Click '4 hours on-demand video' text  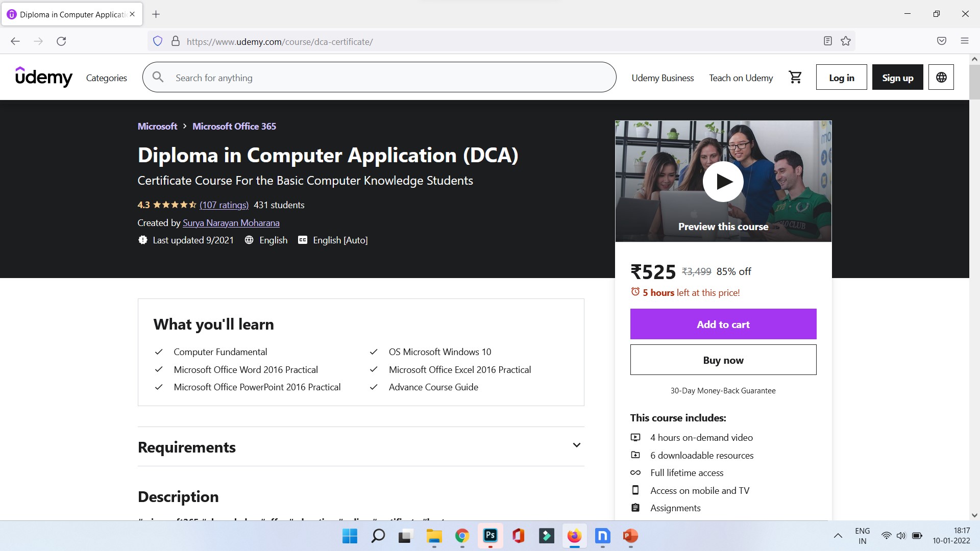[x=701, y=437]
